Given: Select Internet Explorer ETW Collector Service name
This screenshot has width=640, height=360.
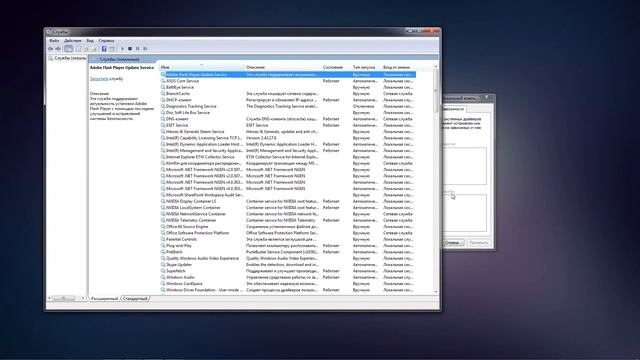Looking at the screenshot, I should [x=200, y=157].
